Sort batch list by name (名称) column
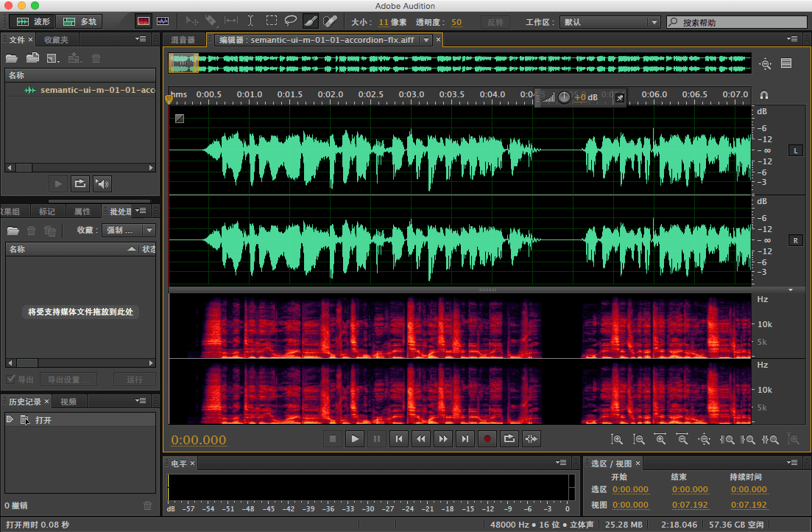This screenshot has height=532, width=812. pyautogui.click(x=71, y=249)
